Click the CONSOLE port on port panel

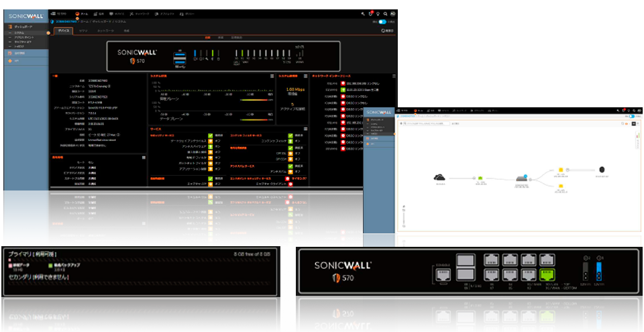pyautogui.click(x=444, y=274)
